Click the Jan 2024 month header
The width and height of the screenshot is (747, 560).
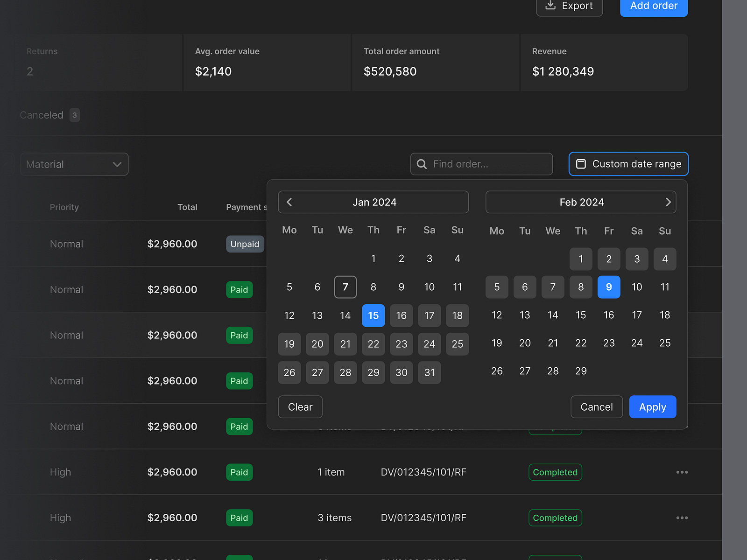click(x=374, y=202)
